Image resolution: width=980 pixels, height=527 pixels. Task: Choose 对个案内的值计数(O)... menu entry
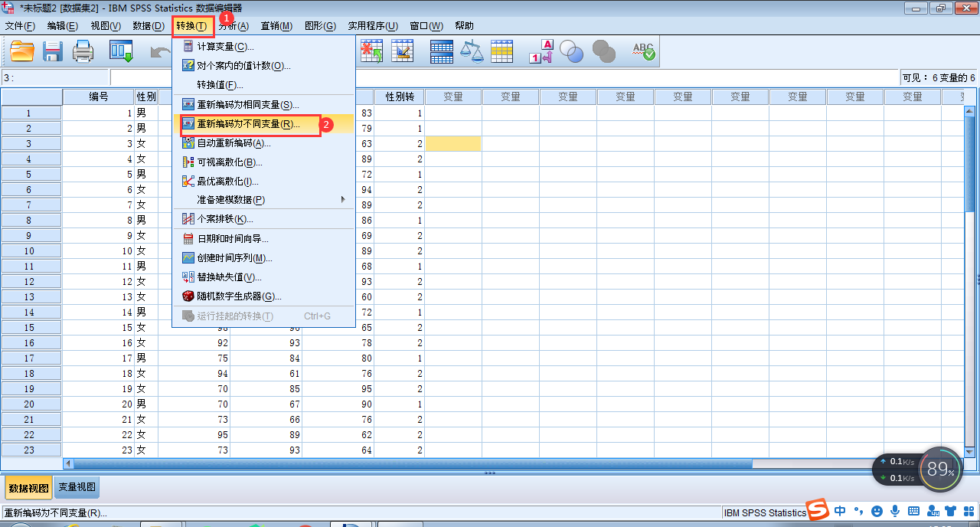click(x=263, y=66)
